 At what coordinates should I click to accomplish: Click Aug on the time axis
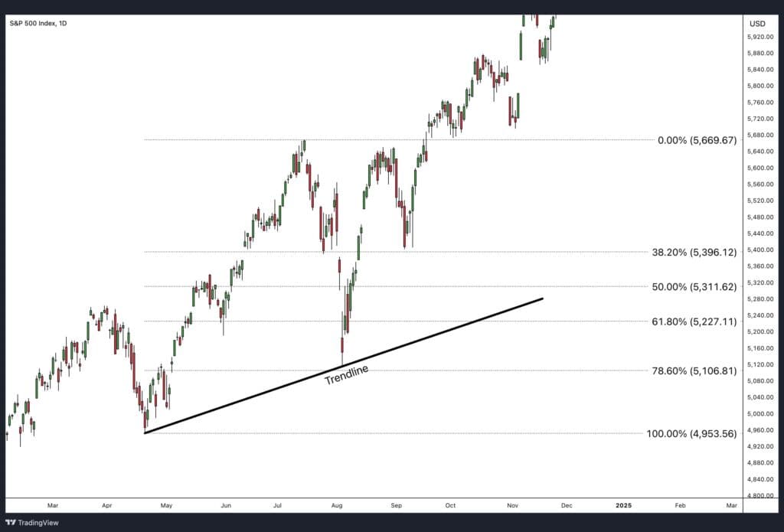pos(337,505)
